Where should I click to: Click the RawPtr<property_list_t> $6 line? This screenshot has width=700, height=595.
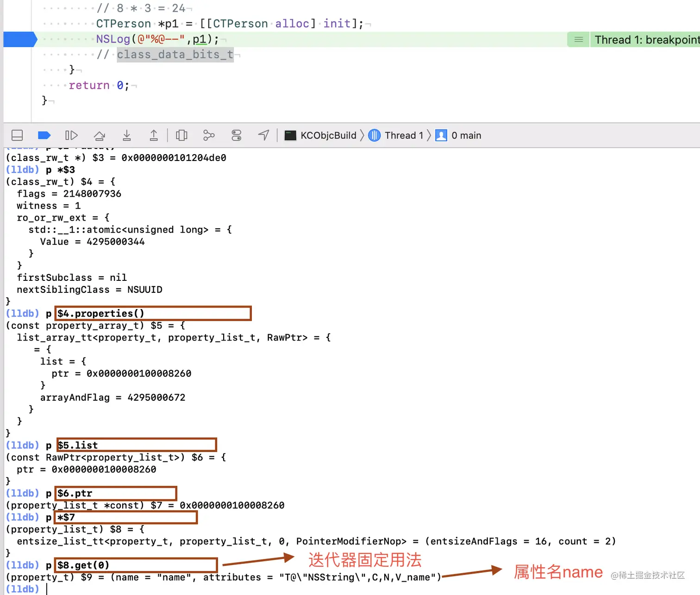click(x=116, y=457)
